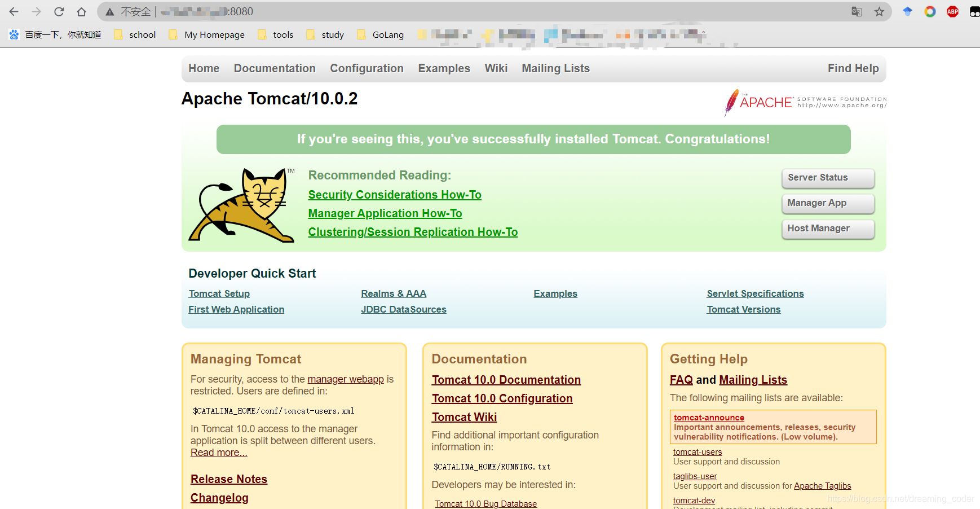Click Find Help in the navigation bar

tap(853, 68)
